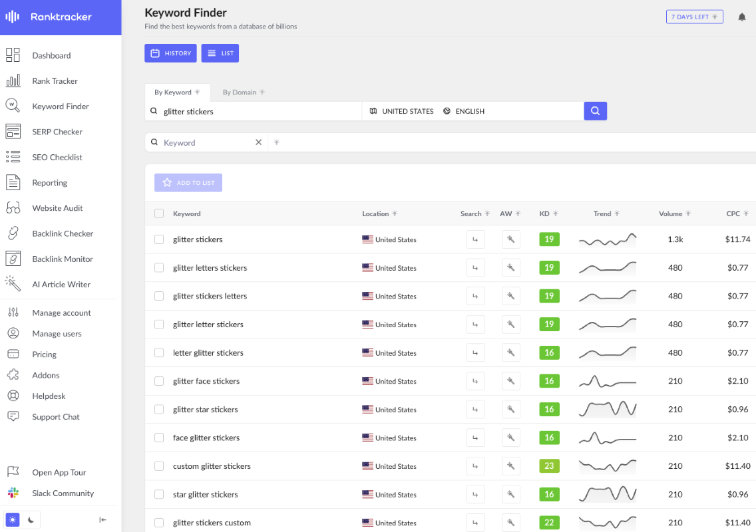756x532 pixels.
Task: Click Search arrow for 'glitter letter stickers'
Action: [475, 325]
